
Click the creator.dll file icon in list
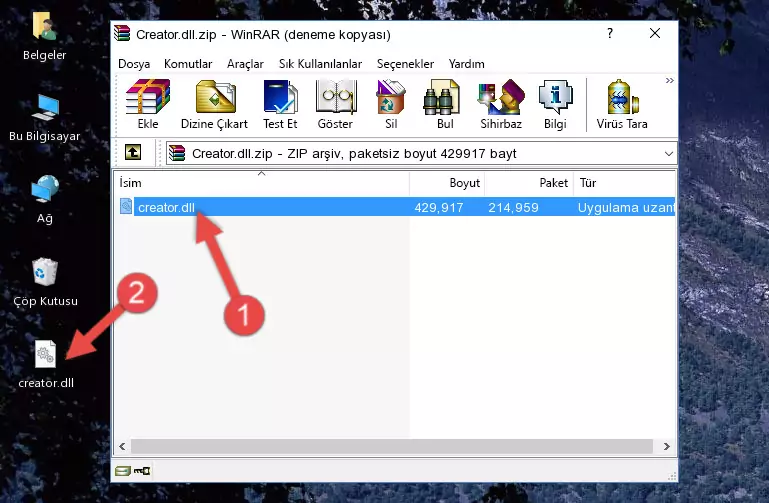[x=126, y=206]
